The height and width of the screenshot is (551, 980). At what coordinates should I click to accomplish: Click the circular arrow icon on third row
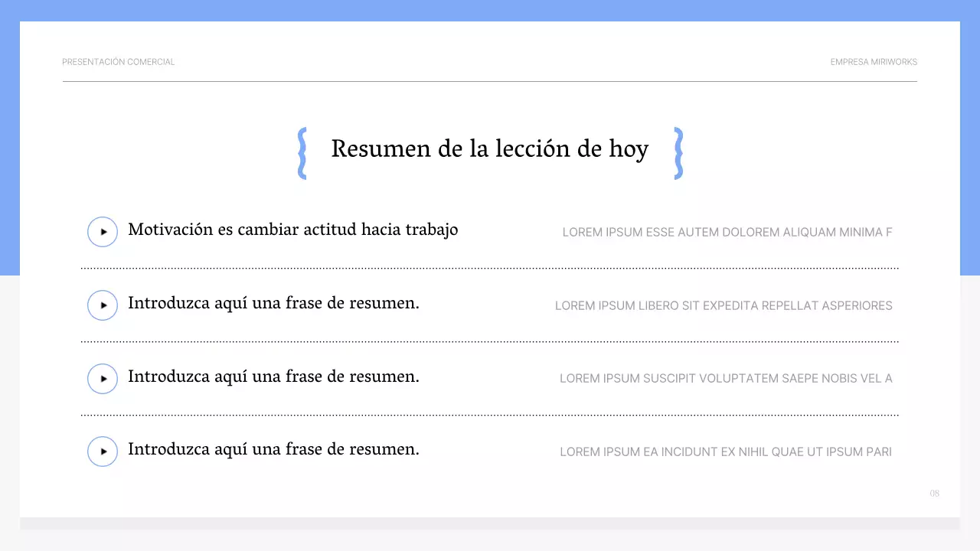(103, 378)
